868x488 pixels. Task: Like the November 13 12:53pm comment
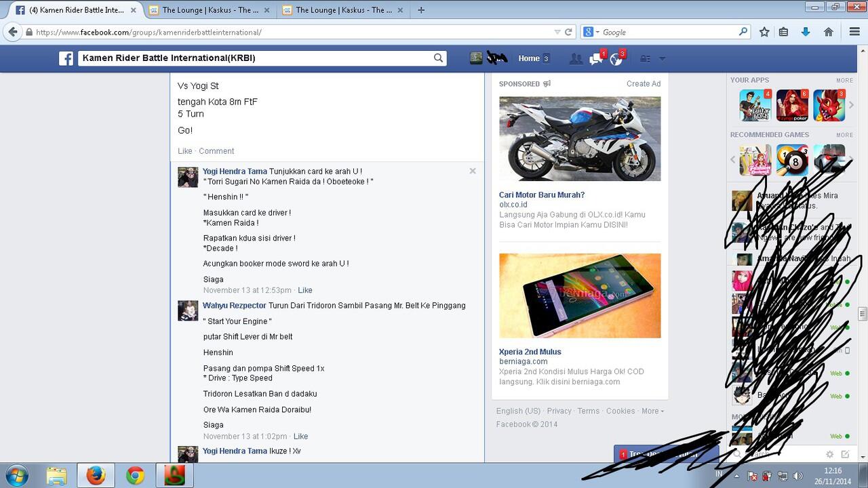click(x=305, y=290)
